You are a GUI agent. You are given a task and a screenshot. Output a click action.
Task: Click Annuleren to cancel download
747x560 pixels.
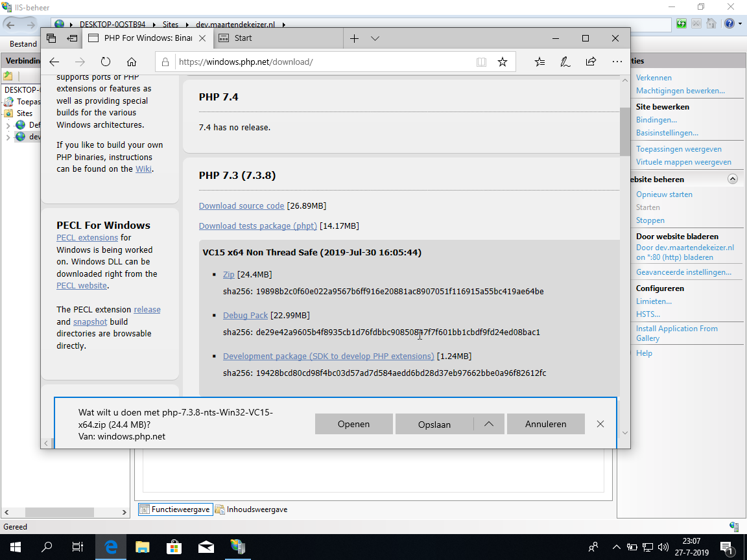click(x=545, y=424)
